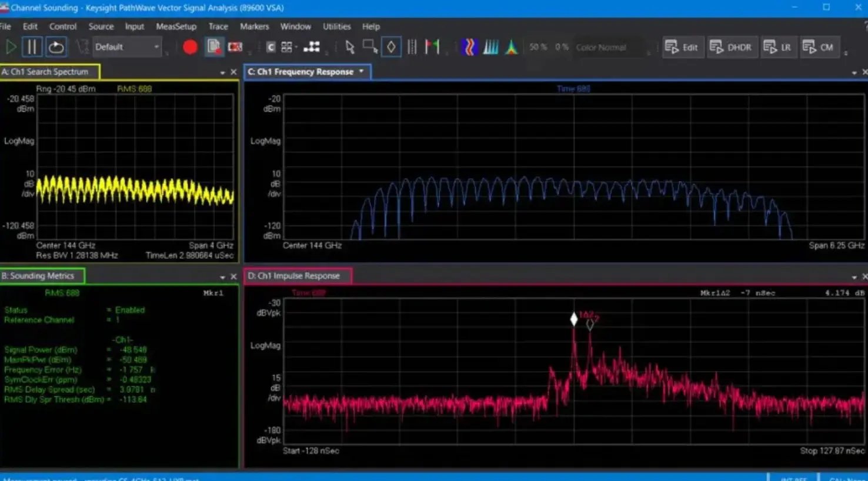Open the Window menu
868x481 pixels.
[295, 26]
